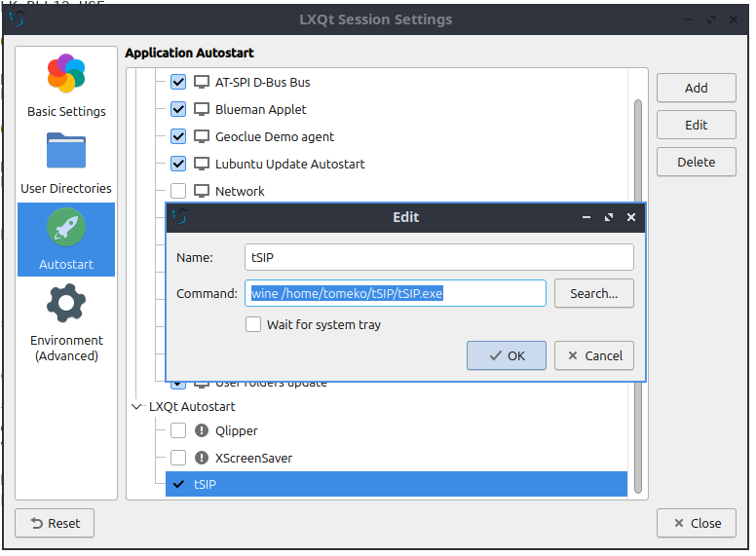Click monitor icon beside Geoclue Demo agent
Screen dimensions: 756x556
click(x=202, y=137)
